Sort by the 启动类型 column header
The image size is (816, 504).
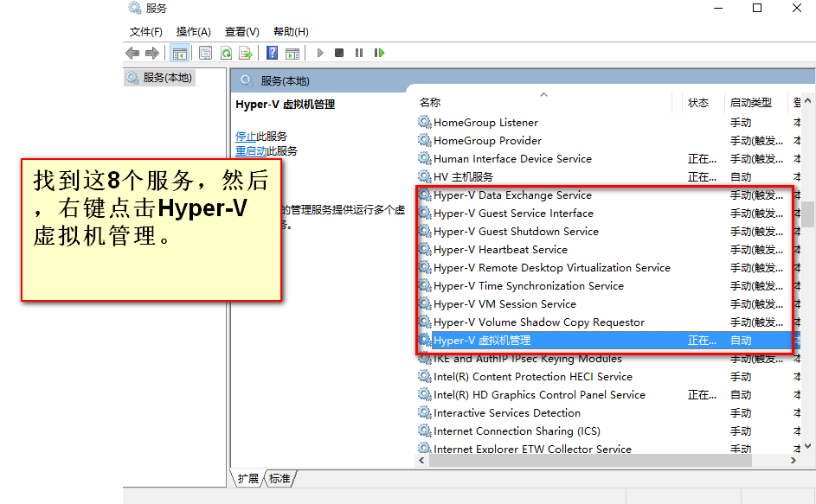click(750, 103)
